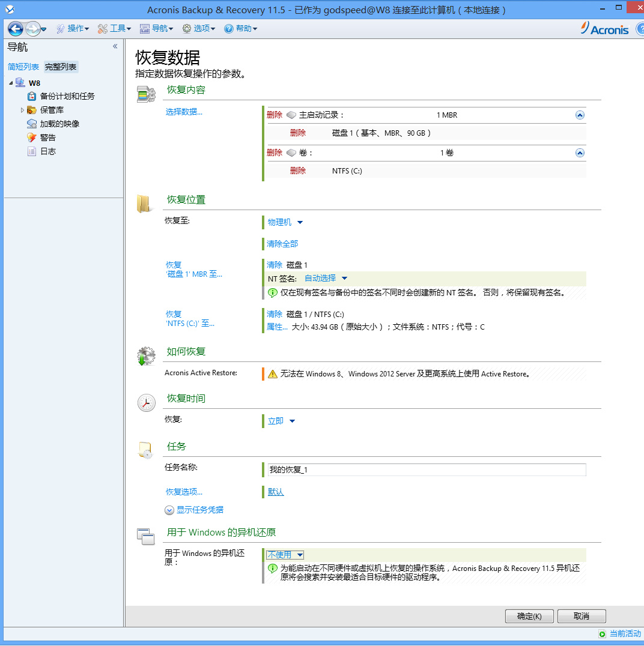Viewport: 644px width, 646px height.
Task: Delete the 主启动记录 group entry
Action: point(274,115)
